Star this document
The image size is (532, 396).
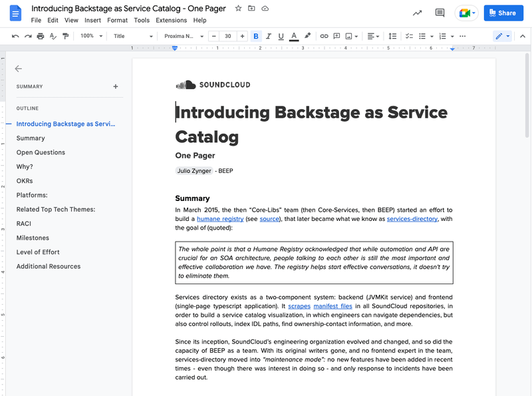[x=239, y=8]
